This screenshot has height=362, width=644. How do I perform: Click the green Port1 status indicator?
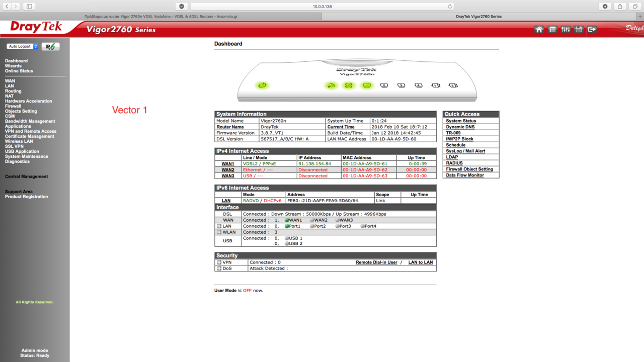tap(287, 226)
